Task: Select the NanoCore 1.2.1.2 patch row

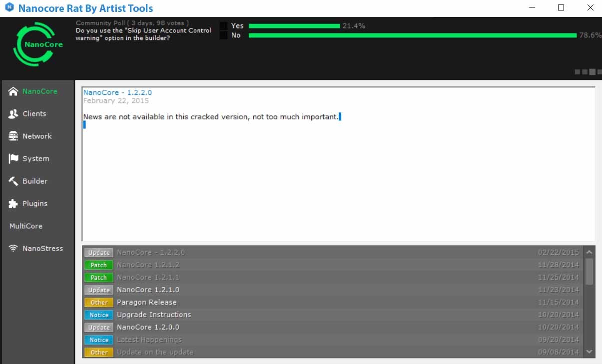Action: click(332, 265)
